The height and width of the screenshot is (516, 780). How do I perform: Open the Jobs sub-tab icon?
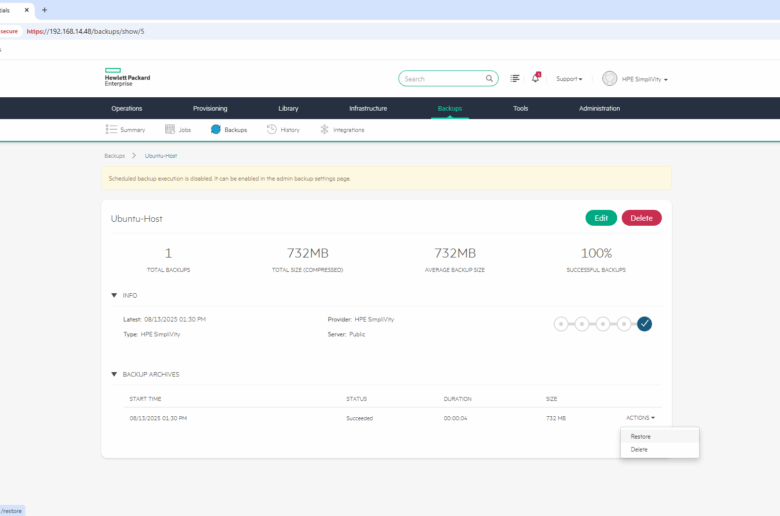point(170,129)
